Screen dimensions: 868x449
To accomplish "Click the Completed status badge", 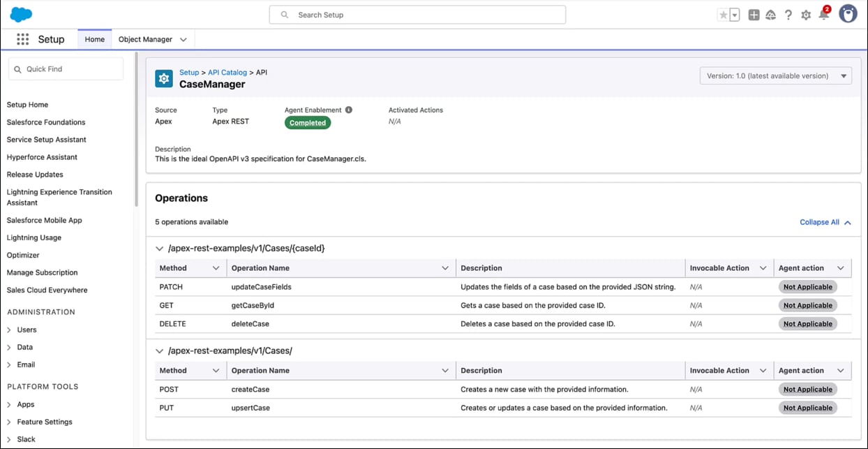I will [x=308, y=123].
